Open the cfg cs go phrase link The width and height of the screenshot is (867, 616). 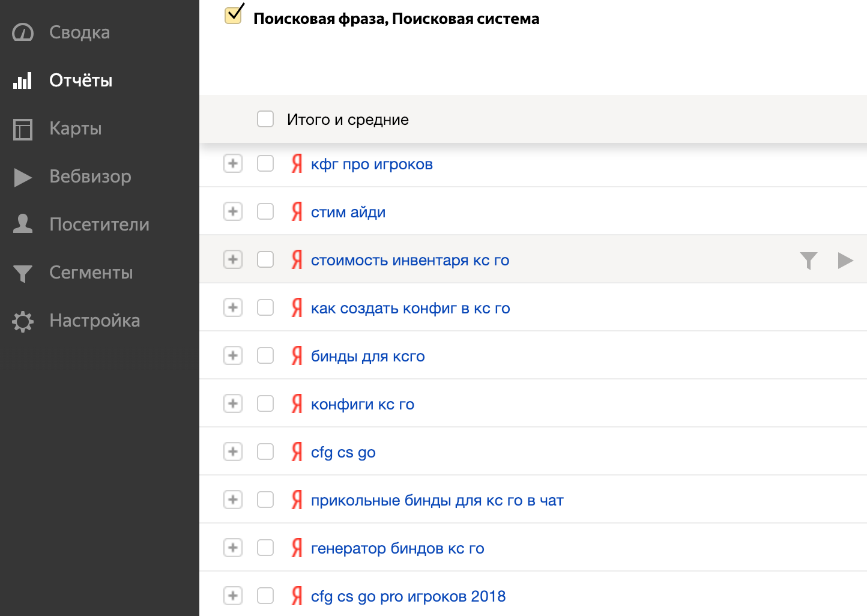pos(343,452)
